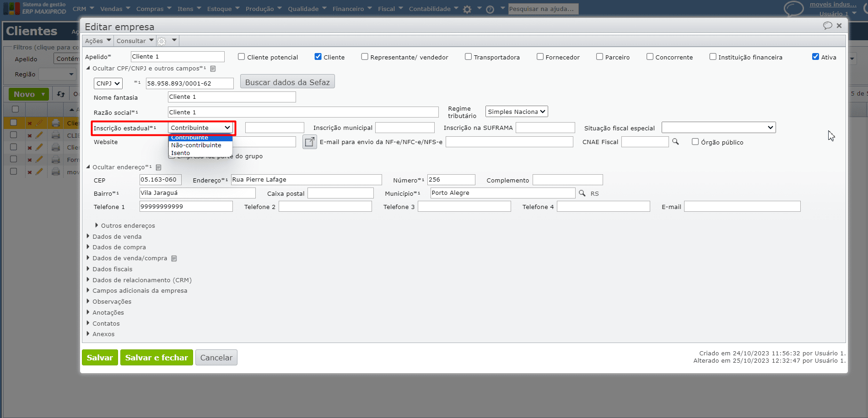Click the delete X in the CLIE row

(30, 135)
